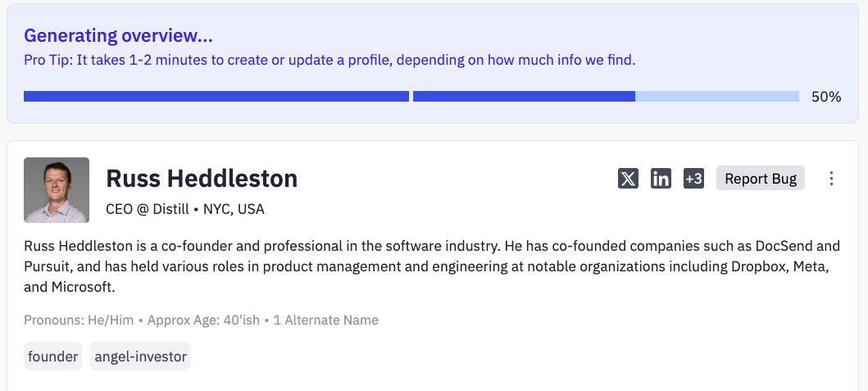868x391 pixels.
Task: Click the Pro Tip message text
Action: click(x=329, y=60)
